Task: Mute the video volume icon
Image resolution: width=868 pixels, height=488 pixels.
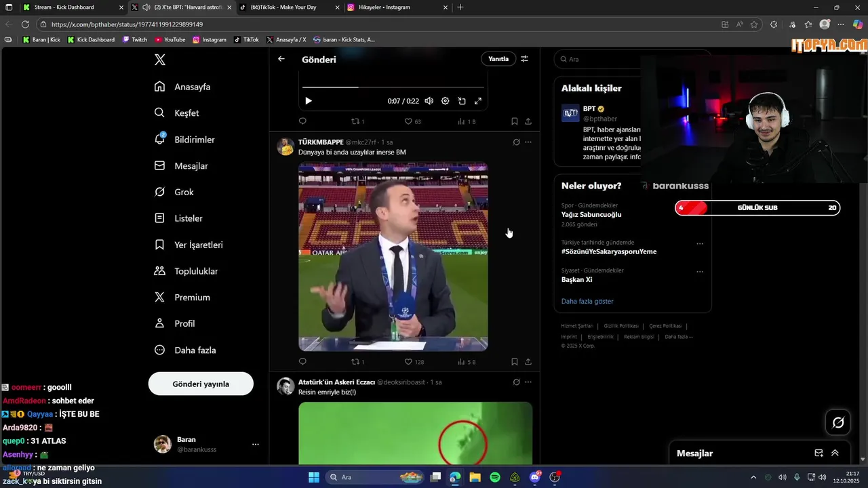Action: pyautogui.click(x=429, y=101)
